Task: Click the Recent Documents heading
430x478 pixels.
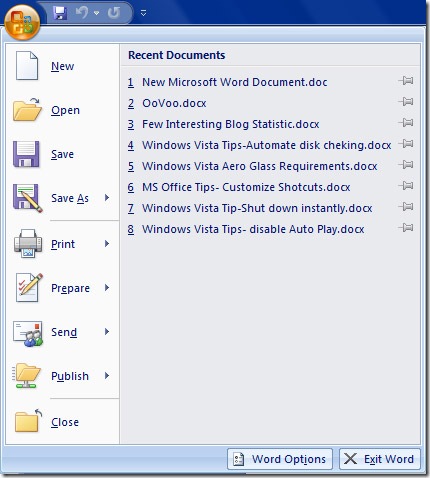Action: (177, 55)
